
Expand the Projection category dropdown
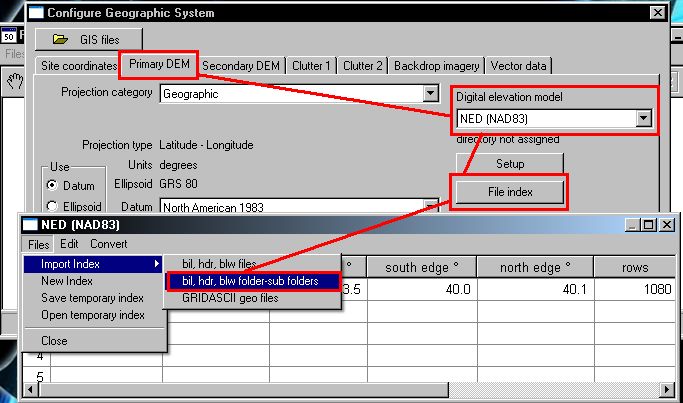click(x=430, y=94)
